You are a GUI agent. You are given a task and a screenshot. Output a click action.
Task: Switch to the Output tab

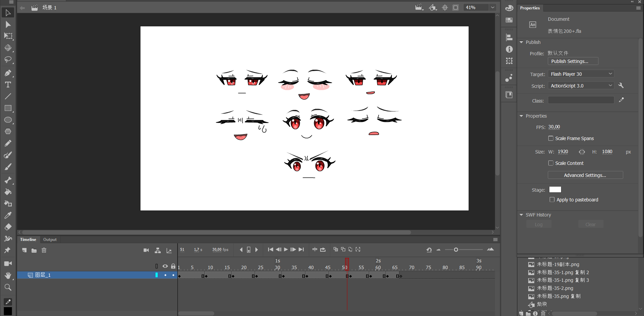[x=50, y=240]
